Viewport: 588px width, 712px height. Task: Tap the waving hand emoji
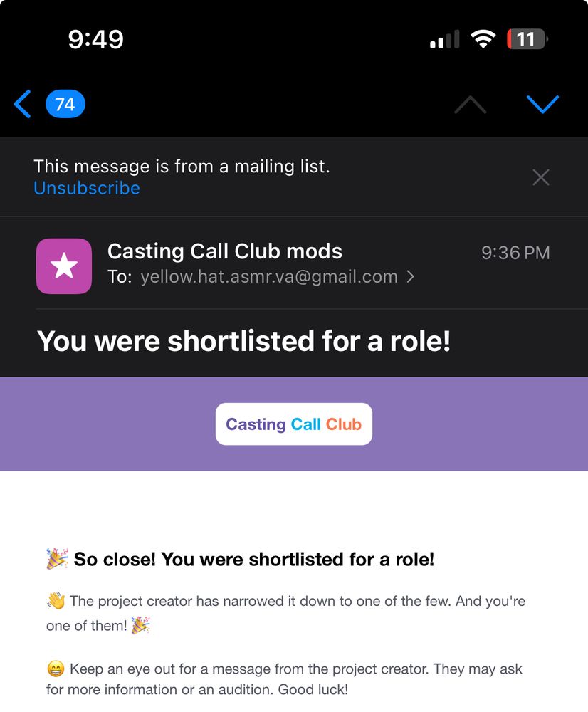tap(56, 602)
